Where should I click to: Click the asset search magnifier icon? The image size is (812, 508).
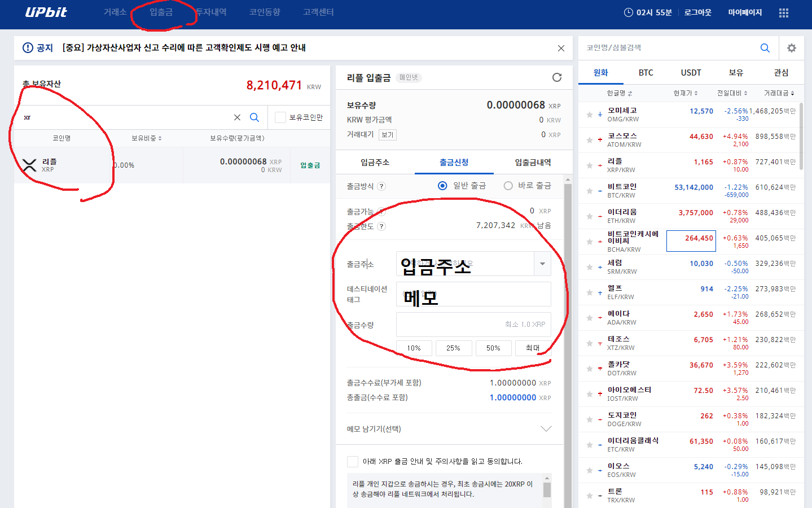point(254,117)
